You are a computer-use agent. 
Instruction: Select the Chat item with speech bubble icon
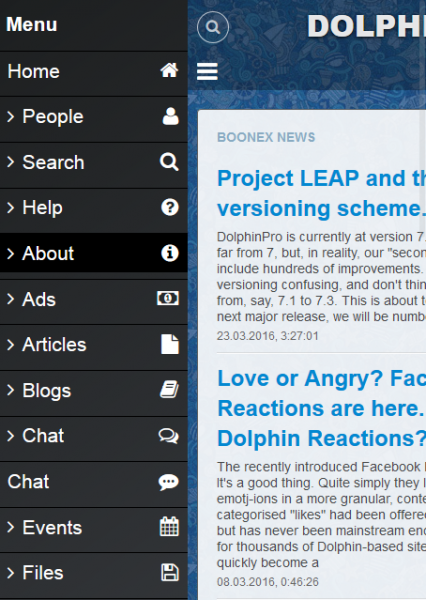pyautogui.click(x=93, y=481)
